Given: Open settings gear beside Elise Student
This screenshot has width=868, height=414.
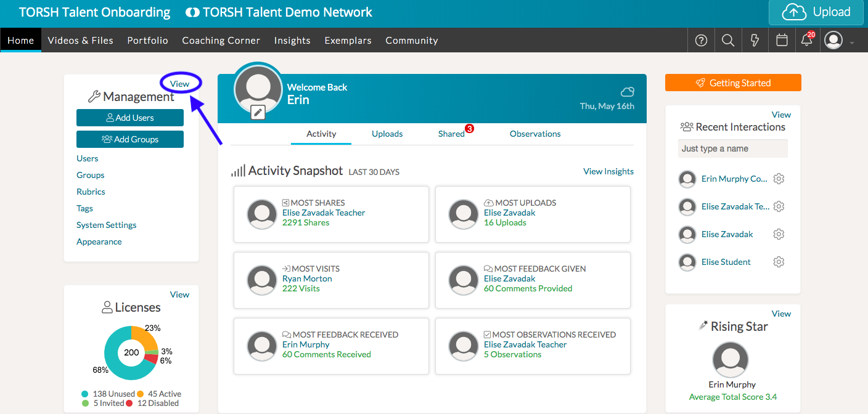Looking at the screenshot, I should [x=779, y=262].
